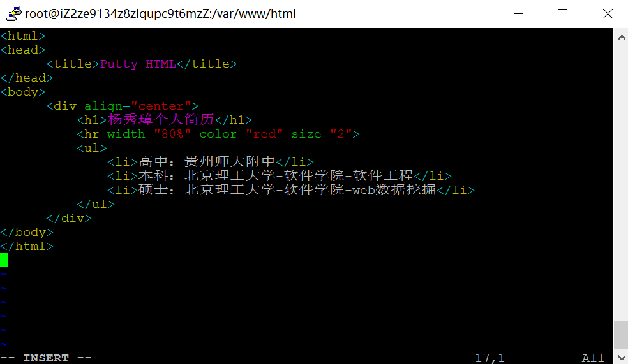The height and width of the screenshot is (364, 628).
Task: Click the window title root@iZ2ze9134z8zlqupc9t6mzZ
Action: (x=160, y=13)
